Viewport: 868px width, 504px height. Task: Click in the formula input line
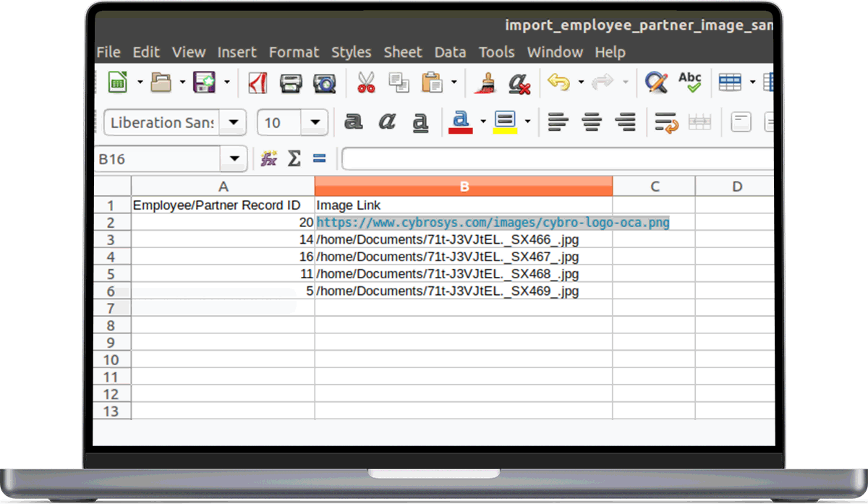pyautogui.click(x=557, y=159)
